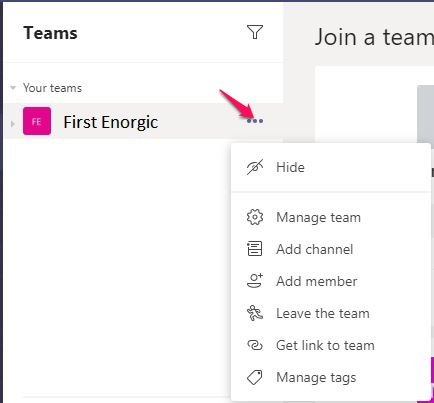Viewport: 434px width, 403px height.
Task: Select the First Enorgic team name
Action: [111, 122]
